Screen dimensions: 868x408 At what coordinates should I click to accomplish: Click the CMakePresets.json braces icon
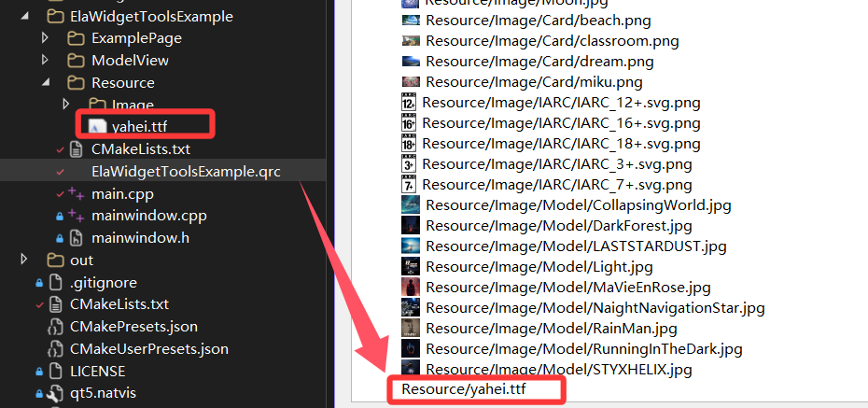(54, 327)
